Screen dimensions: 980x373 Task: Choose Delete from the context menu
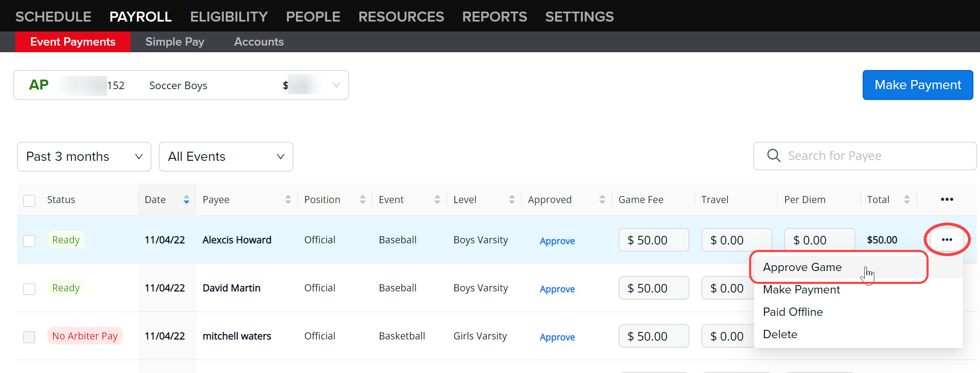point(858,334)
